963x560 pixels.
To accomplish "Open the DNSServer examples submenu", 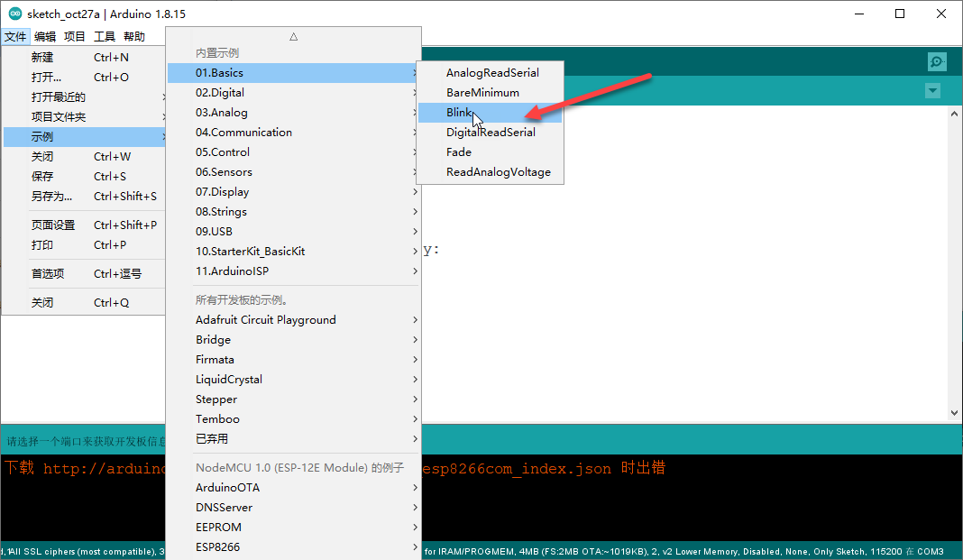I will 294,507.
